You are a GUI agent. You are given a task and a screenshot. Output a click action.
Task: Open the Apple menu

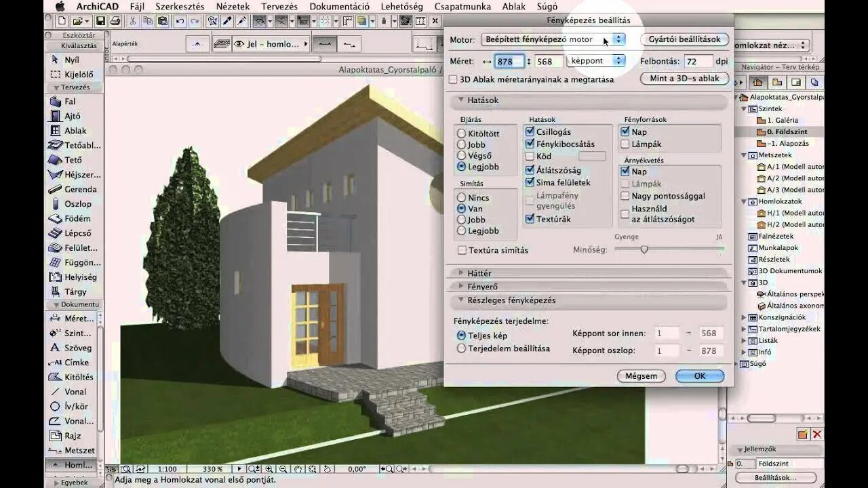[59, 6]
